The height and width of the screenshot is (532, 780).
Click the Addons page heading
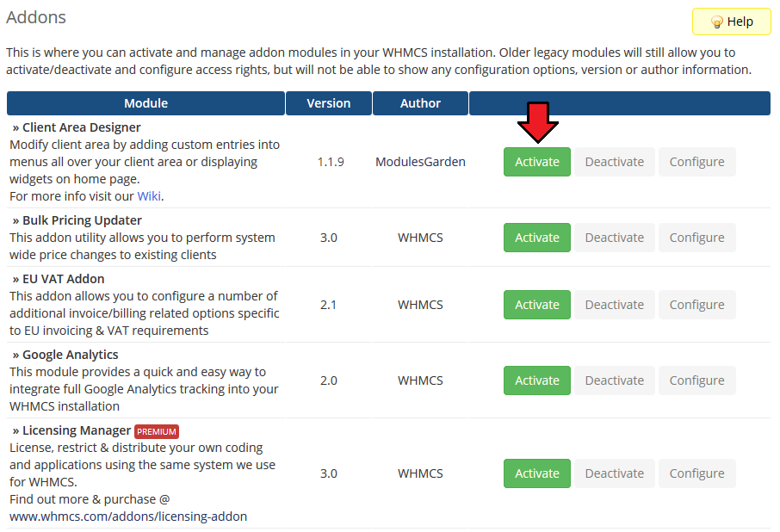[36, 17]
